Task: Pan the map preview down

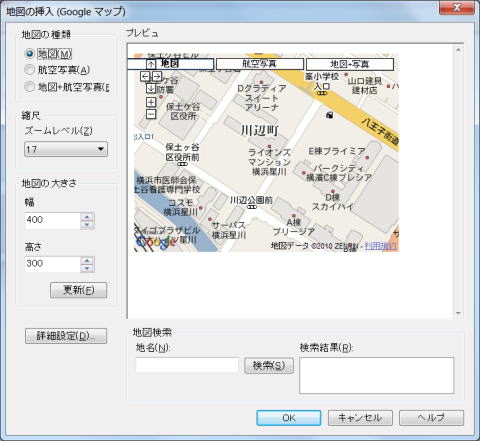Action: pyautogui.click(x=151, y=89)
